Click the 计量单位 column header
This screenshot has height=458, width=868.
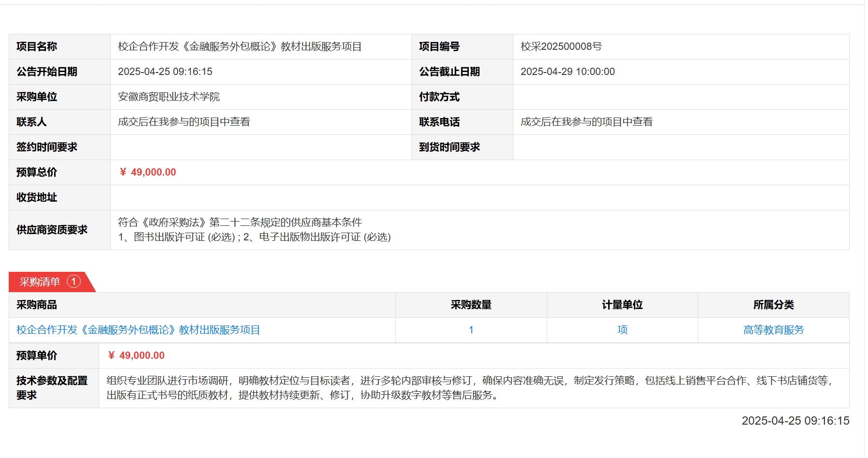point(622,305)
